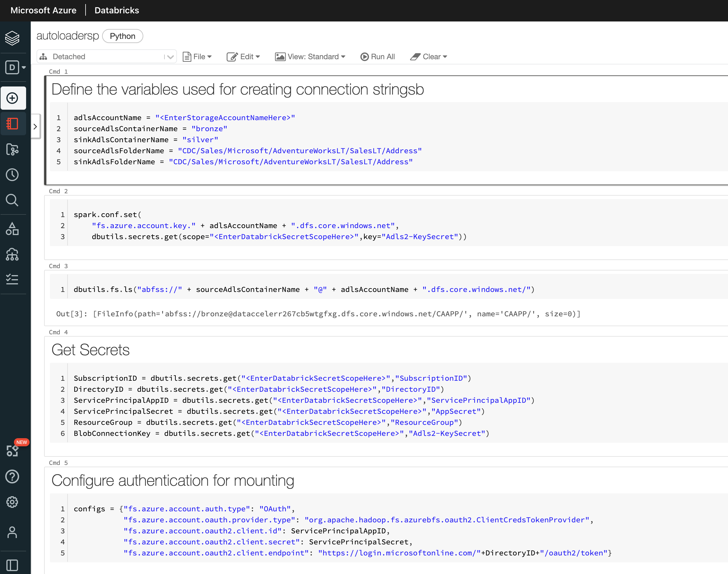728x574 pixels.
Task: Click the Databricks layers logo icon
Action: point(12,38)
